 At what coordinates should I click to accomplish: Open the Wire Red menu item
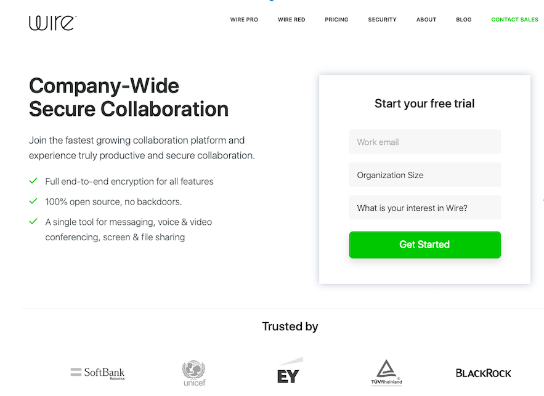click(291, 19)
